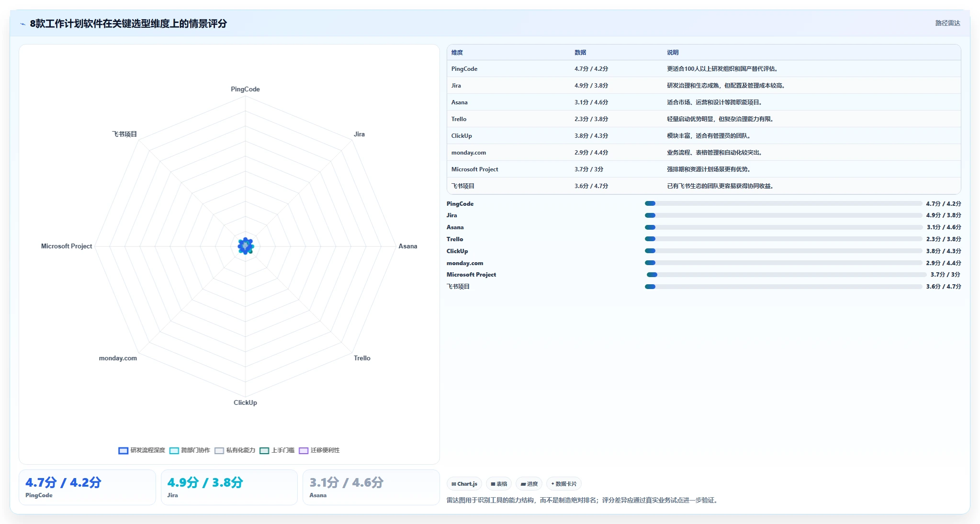Select the 数据卡片 chip
980x524 pixels.
564,484
